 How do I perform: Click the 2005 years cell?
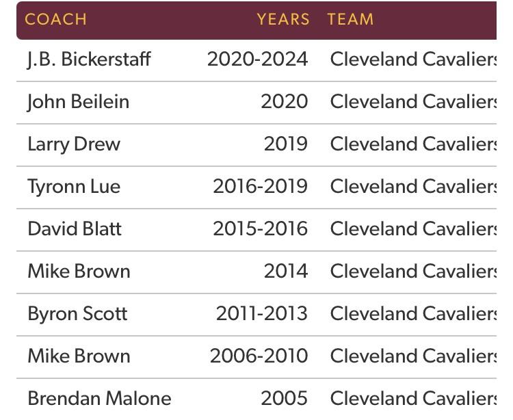(284, 398)
